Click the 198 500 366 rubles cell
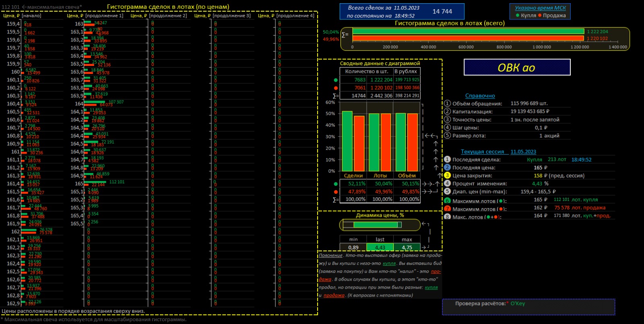644x324 pixels. [407, 88]
